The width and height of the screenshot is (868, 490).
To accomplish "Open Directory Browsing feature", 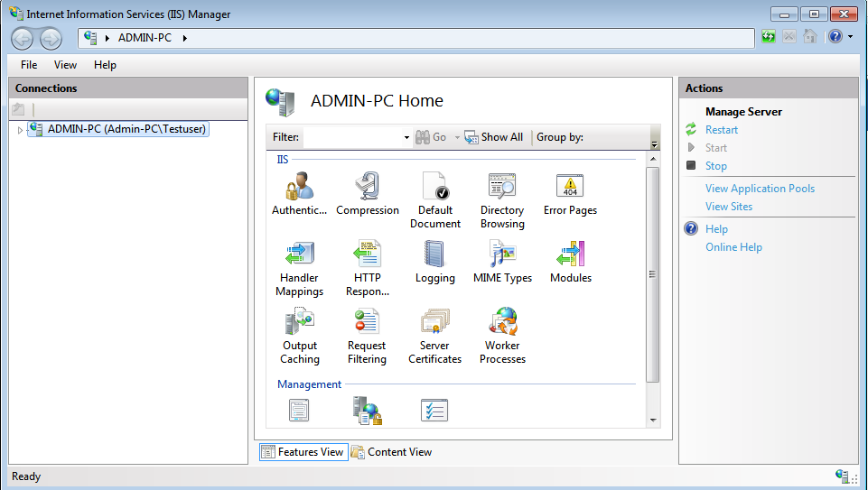I will click(x=502, y=200).
